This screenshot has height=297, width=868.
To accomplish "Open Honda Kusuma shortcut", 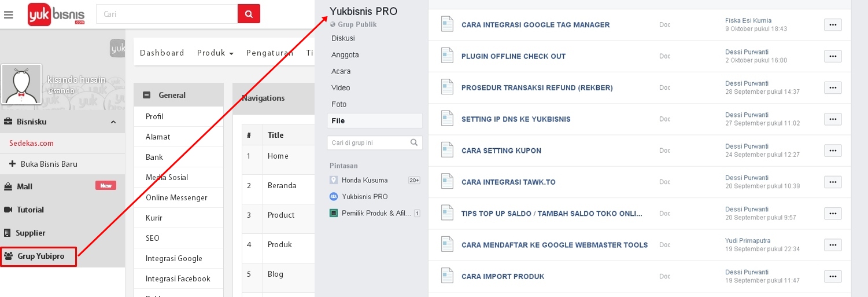I will 364,180.
